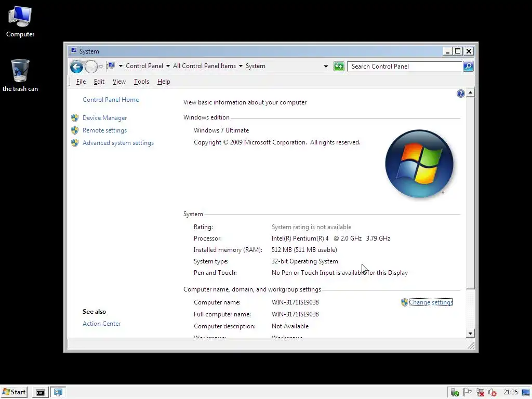Click the System breadcrumb in address bar

pyautogui.click(x=256, y=66)
